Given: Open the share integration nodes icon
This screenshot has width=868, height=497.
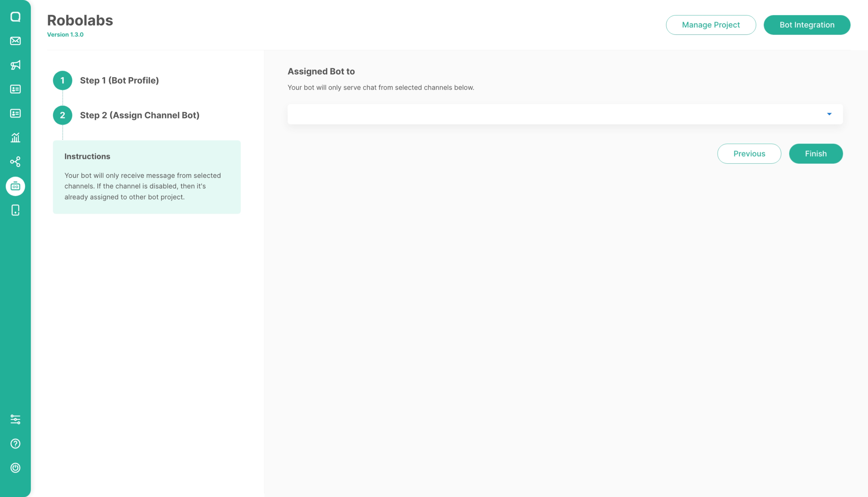Looking at the screenshot, I should 15,162.
